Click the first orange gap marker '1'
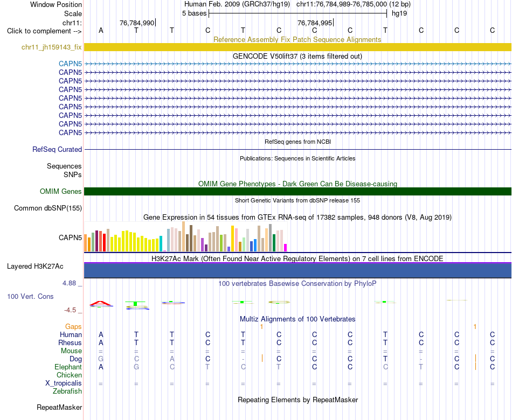This screenshot has width=512, height=420. tap(261, 326)
